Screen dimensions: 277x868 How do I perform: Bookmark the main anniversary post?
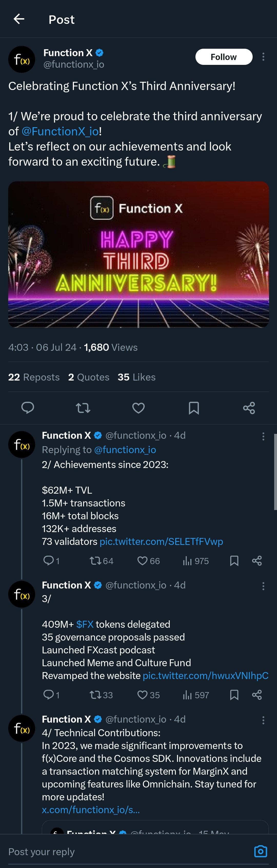194,408
